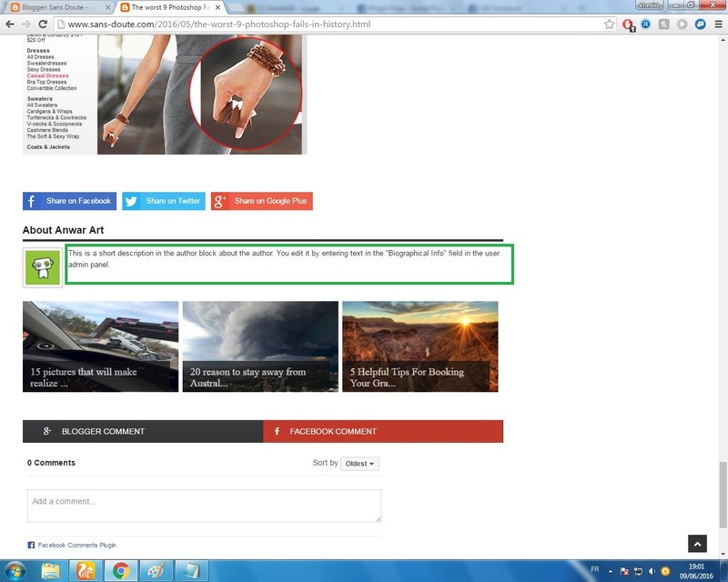Click the '0 Comments' count text
The image size is (728, 582).
click(x=51, y=463)
